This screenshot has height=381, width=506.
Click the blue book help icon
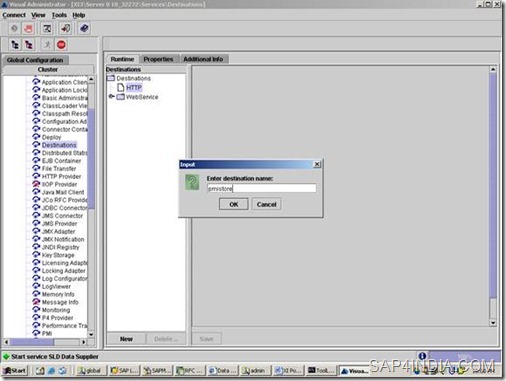[x=84, y=29]
